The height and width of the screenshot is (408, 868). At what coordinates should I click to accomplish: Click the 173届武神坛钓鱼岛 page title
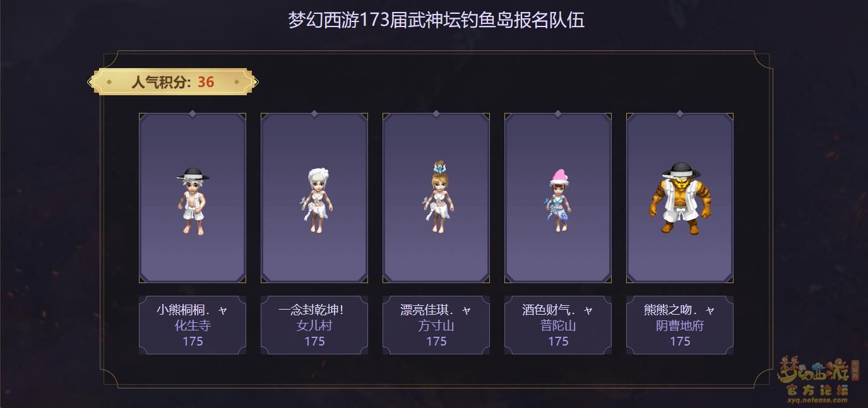pyautogui.click(x=436, y=20)
